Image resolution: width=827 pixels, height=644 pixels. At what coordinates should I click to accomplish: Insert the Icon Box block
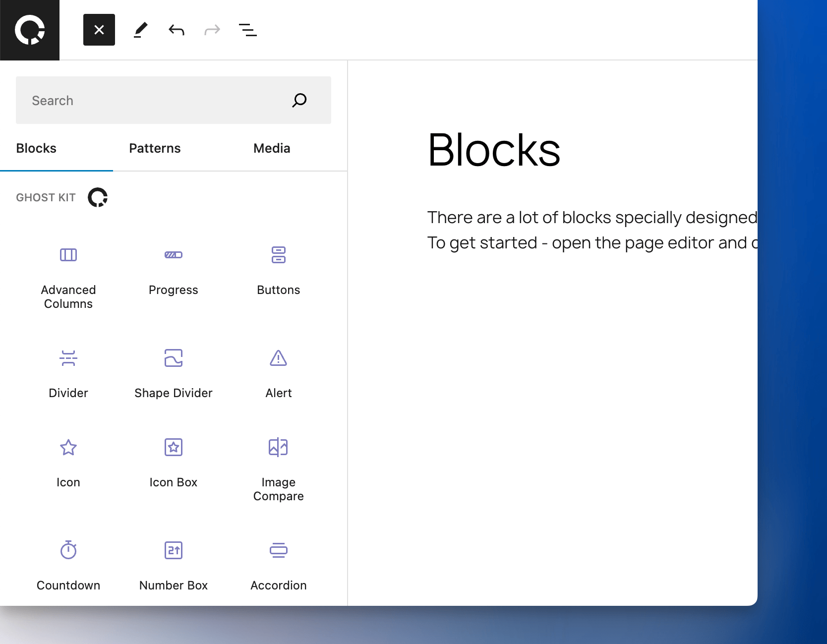(x=174, y=463)
